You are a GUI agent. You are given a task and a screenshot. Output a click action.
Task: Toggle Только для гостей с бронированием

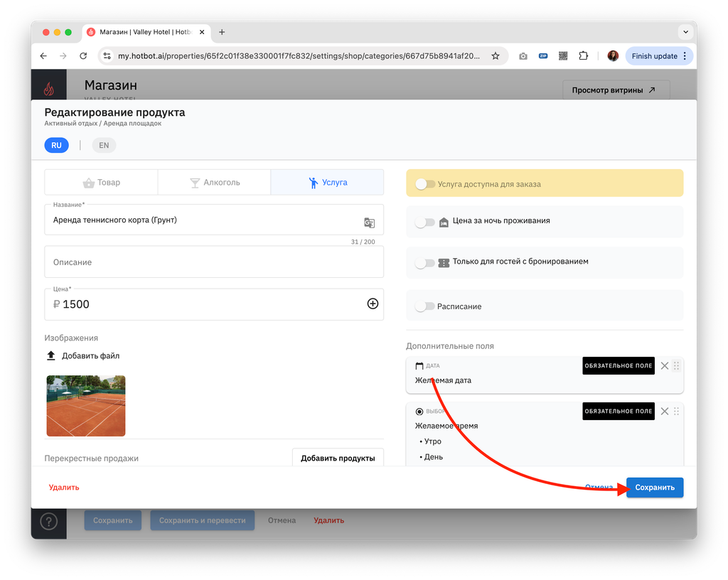[x=425, y=263]
